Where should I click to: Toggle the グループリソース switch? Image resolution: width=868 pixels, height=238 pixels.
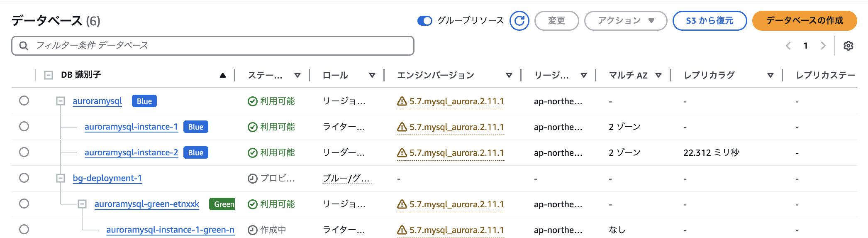(424, 21)
